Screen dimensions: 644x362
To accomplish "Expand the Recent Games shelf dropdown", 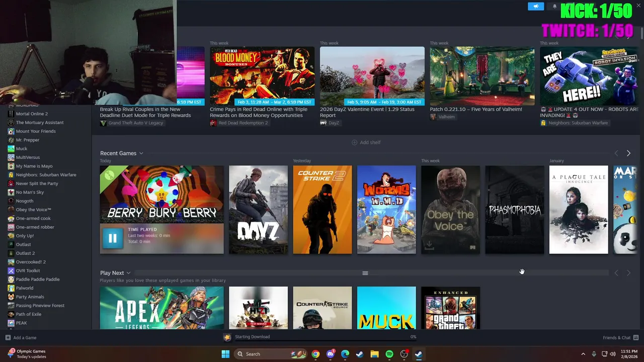I will click(141, 153).
